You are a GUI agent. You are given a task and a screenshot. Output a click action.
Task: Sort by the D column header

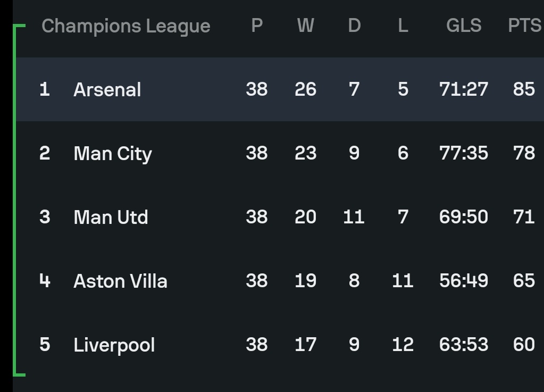click(x=354, y=26)
